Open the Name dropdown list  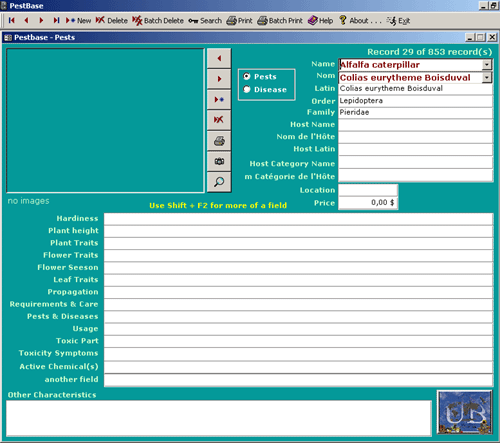[487, 64]
